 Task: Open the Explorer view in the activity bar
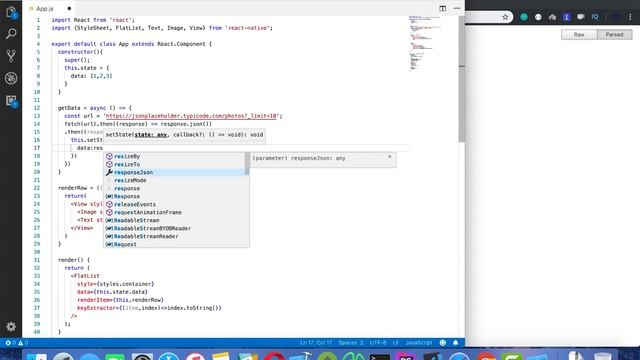pos(11,13)
